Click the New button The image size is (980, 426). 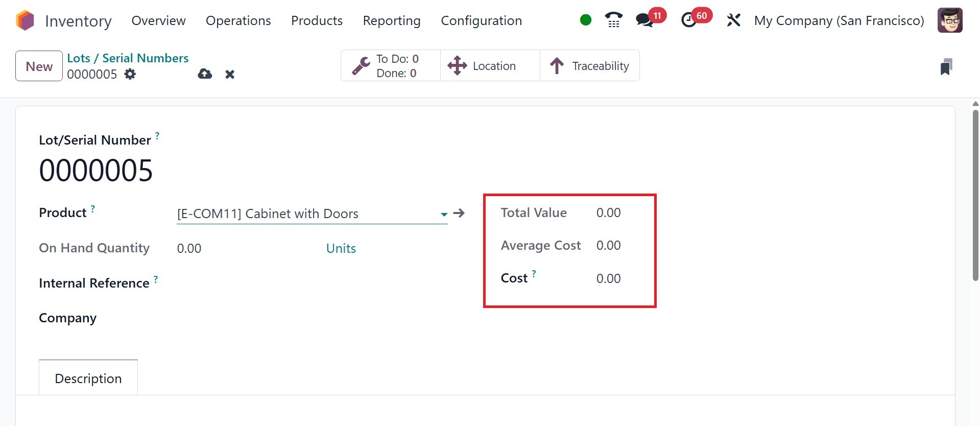click(x=39, y=66)
